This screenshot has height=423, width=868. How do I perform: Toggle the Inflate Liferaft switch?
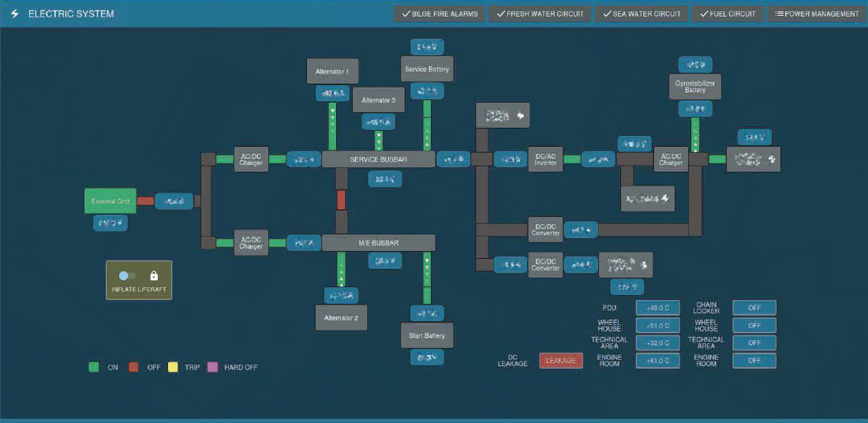(127, 275)
